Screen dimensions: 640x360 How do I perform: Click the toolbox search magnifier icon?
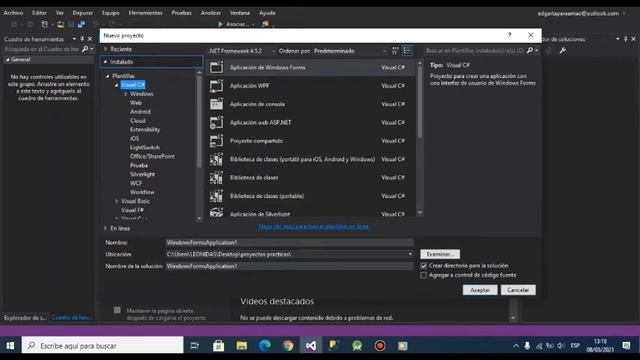85,49
